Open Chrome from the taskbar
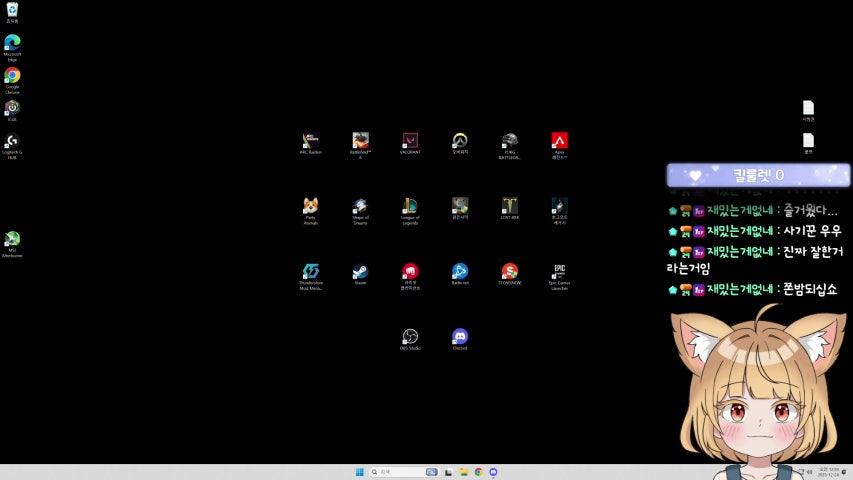The width and height of the screenshot is (853, 480). (478, 472)
